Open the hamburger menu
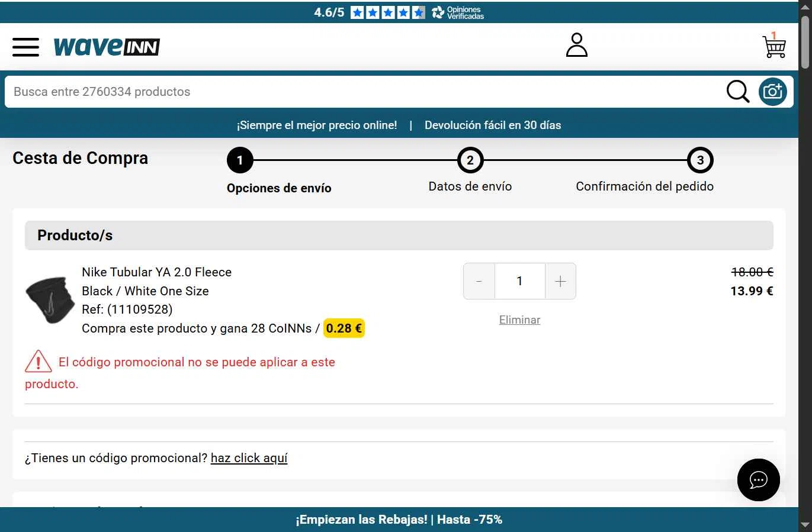The height and width of the screenshot is (532, 812). 25,47
